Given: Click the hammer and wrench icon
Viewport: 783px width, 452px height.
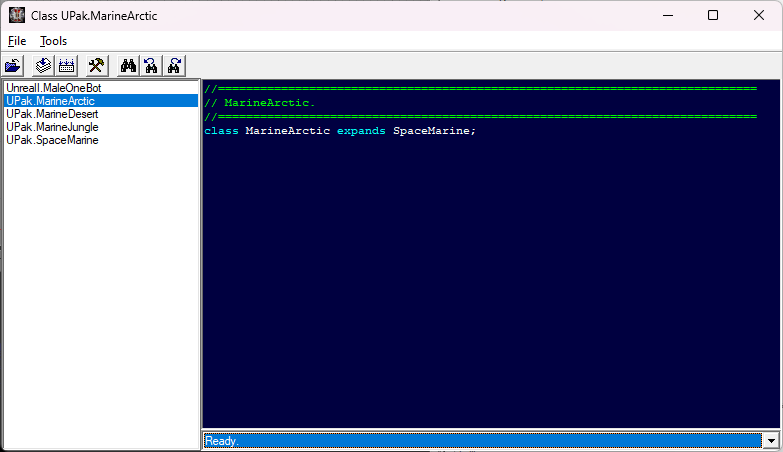Looking at the screenshot, I should pyautogui.click(x=96, y=65).
